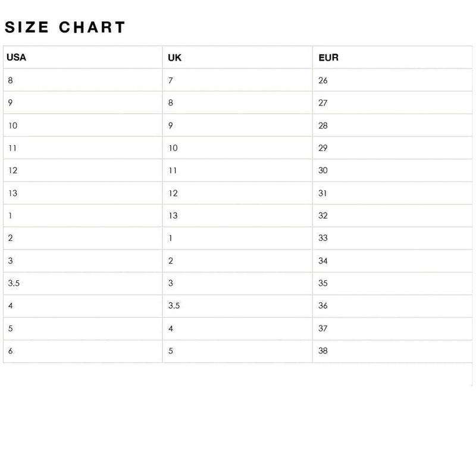The image size is (476, 476).
Task: Click EUR size 30 cell
Action: 323,170
